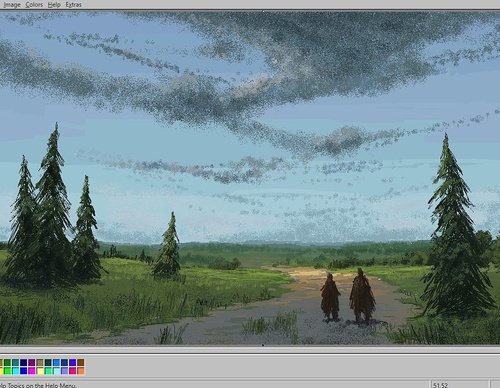The width and height of the screenshot is (500, 388).
Task: Open the Help menu
Action: [x=54, y=5]
